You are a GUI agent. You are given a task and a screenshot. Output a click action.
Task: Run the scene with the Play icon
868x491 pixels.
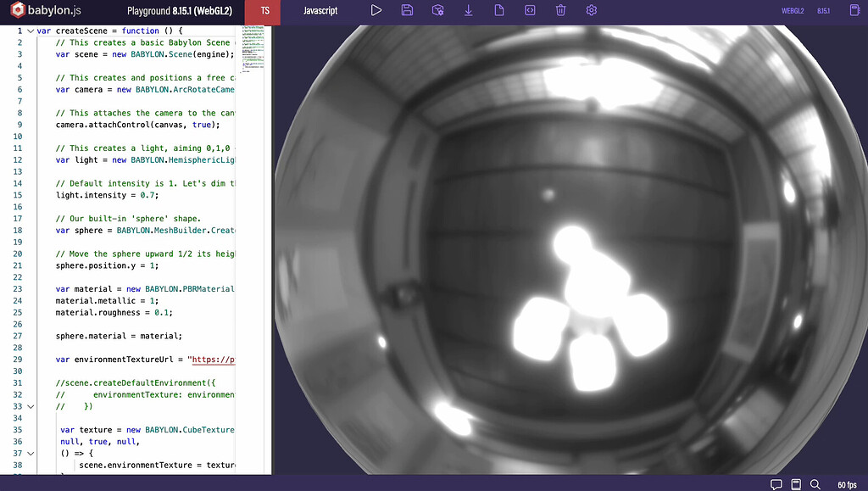click(376, 10)
